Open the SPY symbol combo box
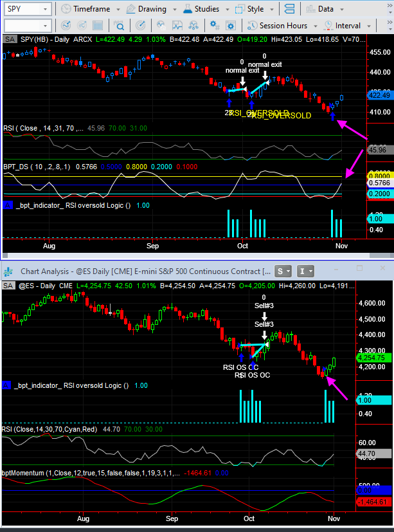Image resolution: width=394 pixels, height=532 pixels. tap(28, 9)
